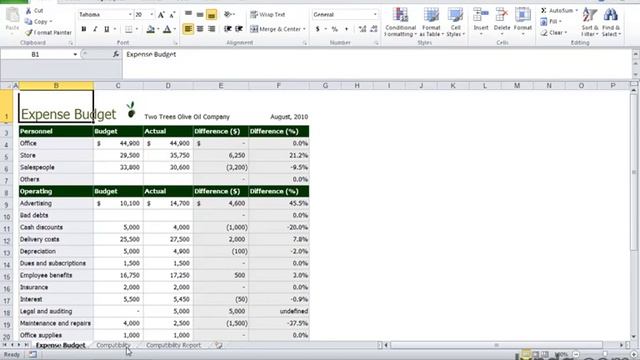The width and height of the screenshot is (640, 360).
Task: Increase decimal places
Action: coord(362,29)
